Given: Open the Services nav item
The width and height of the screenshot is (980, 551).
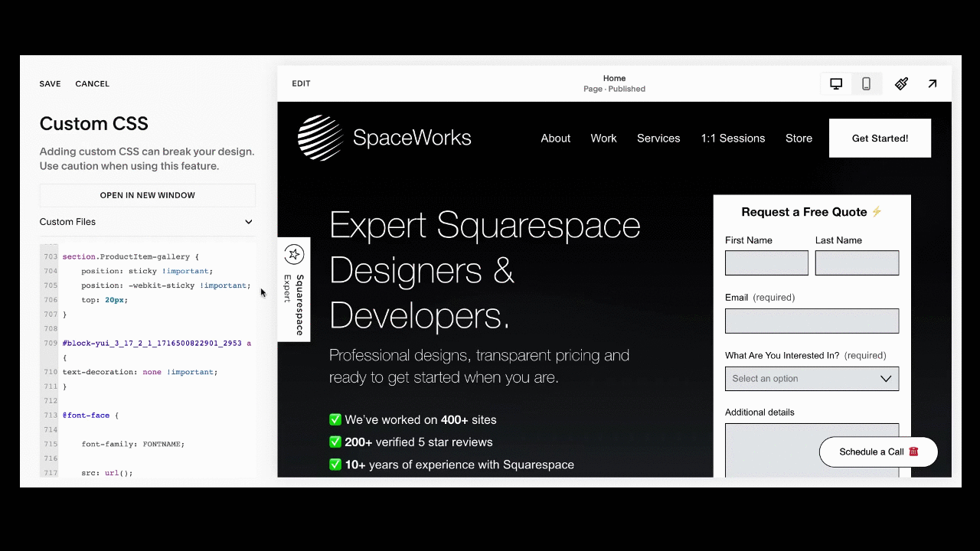Looking at the screenshot, I should (x=658, y=139).
